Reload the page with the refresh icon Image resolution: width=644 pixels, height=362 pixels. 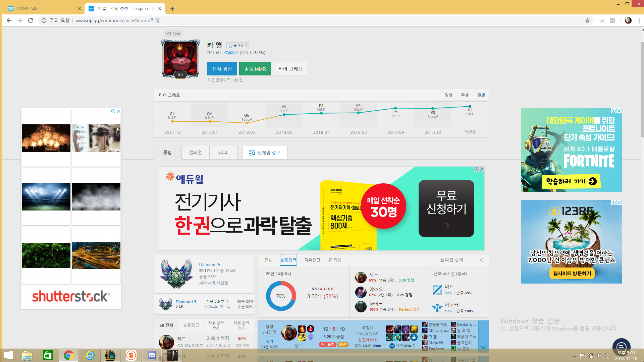pos(31,20)
